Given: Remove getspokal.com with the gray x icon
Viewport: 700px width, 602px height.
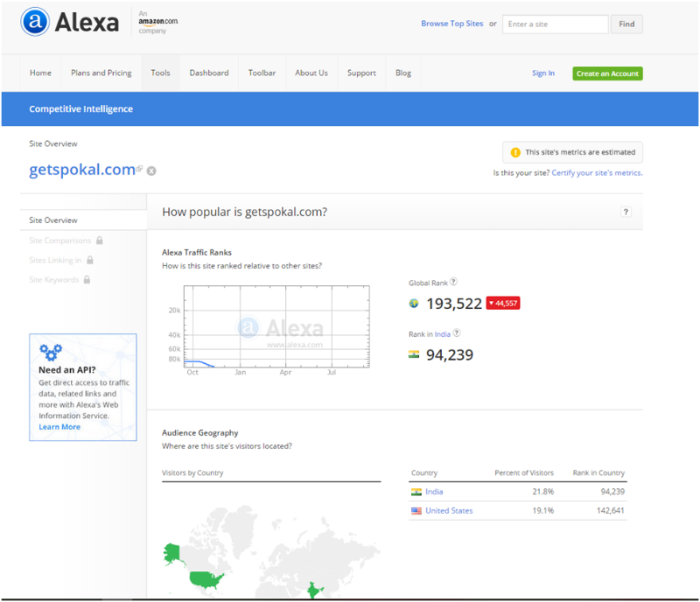Looking at the screenshot, I should (151, 171).
